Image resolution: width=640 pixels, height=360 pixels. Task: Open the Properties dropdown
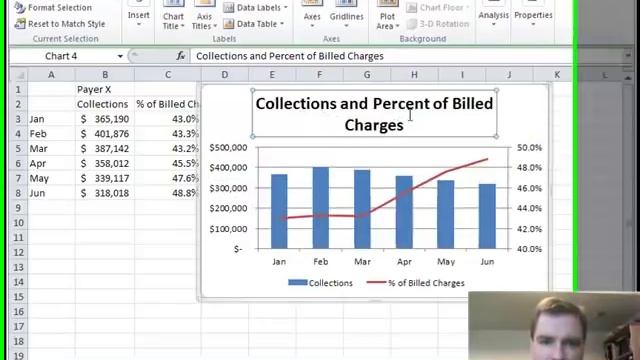click(x=533, y=16)
